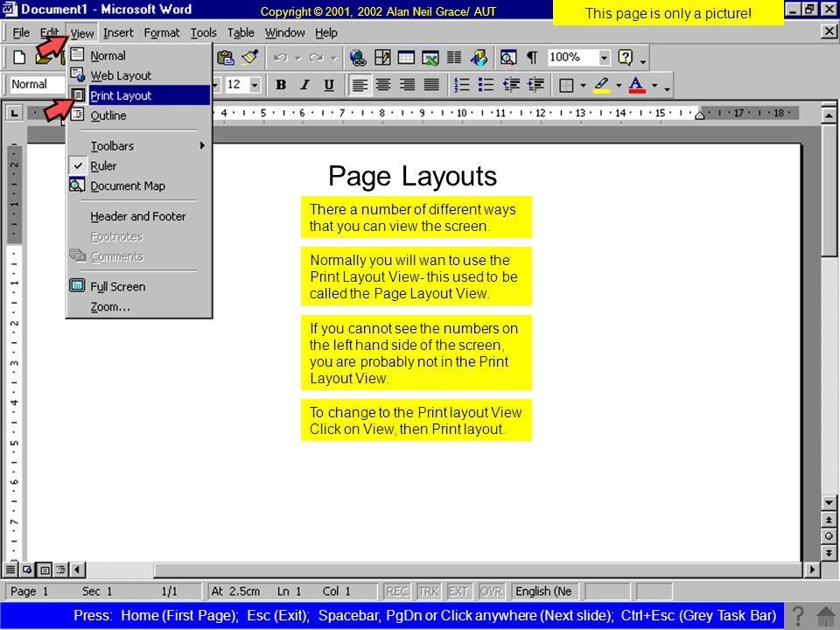Screen dimensions: 840x630
Task: Toggle Bold formatting
Action: pyautogui.click(x=280, y=85)
